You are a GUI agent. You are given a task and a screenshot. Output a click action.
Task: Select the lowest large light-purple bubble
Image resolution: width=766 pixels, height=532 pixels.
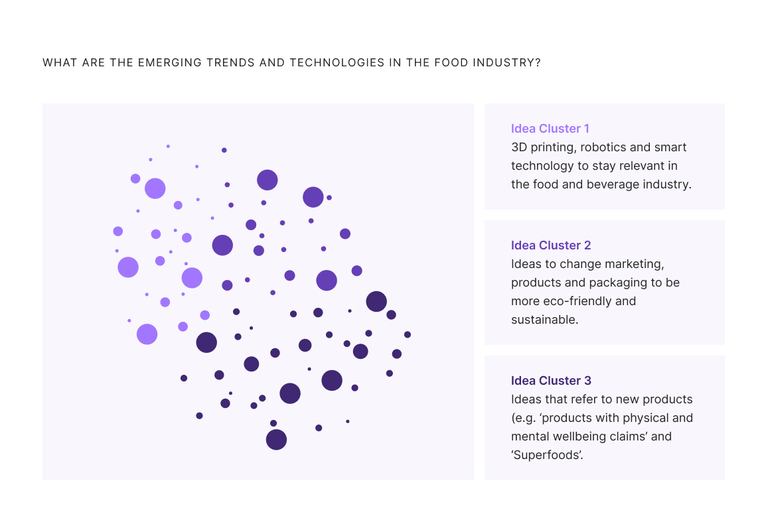pyautogui.click(x=147, y=334)
